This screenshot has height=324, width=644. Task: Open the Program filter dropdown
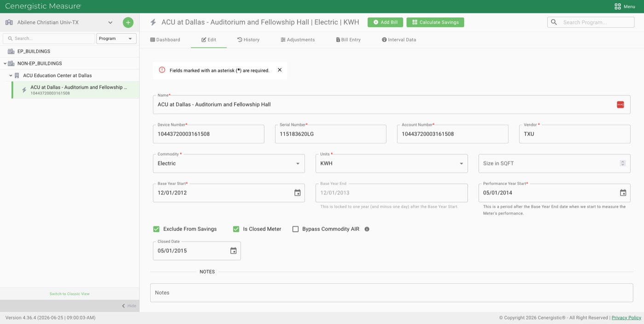tap(116, 39)
